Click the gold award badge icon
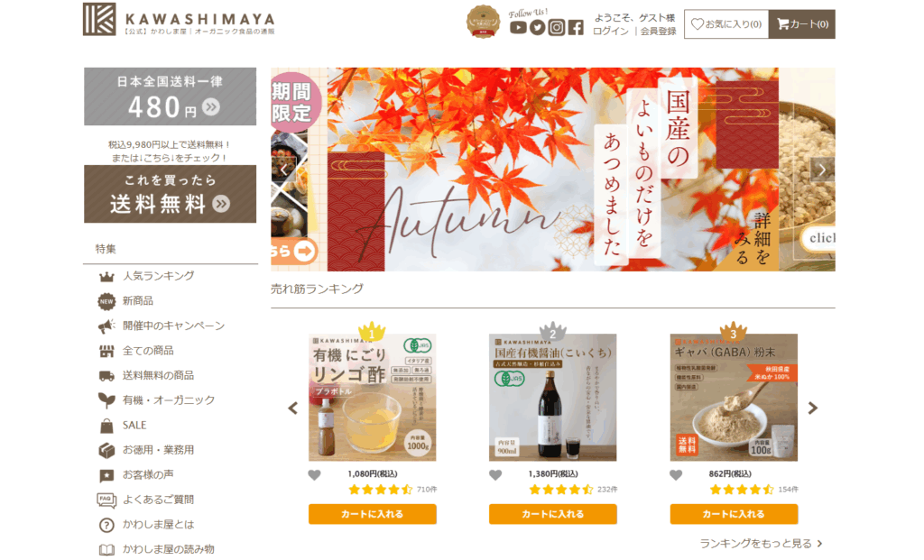 483,22
